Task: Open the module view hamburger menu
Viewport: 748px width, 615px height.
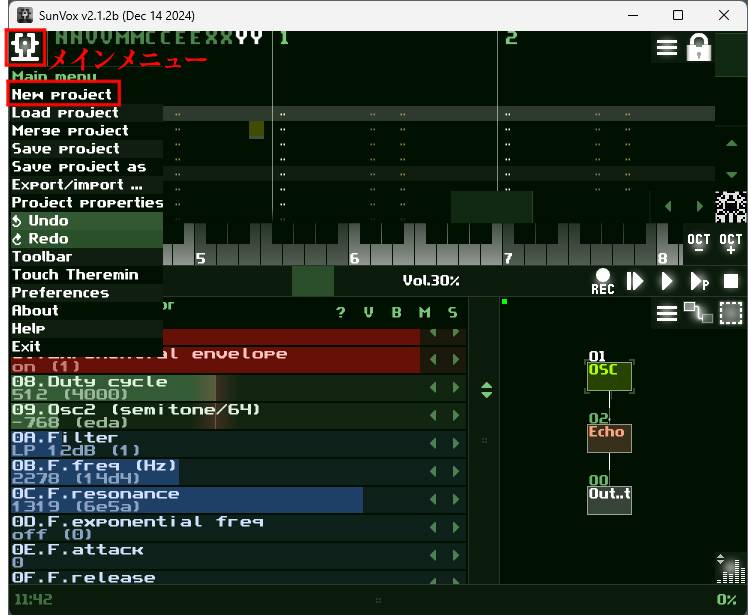Action: coord(666,313)
